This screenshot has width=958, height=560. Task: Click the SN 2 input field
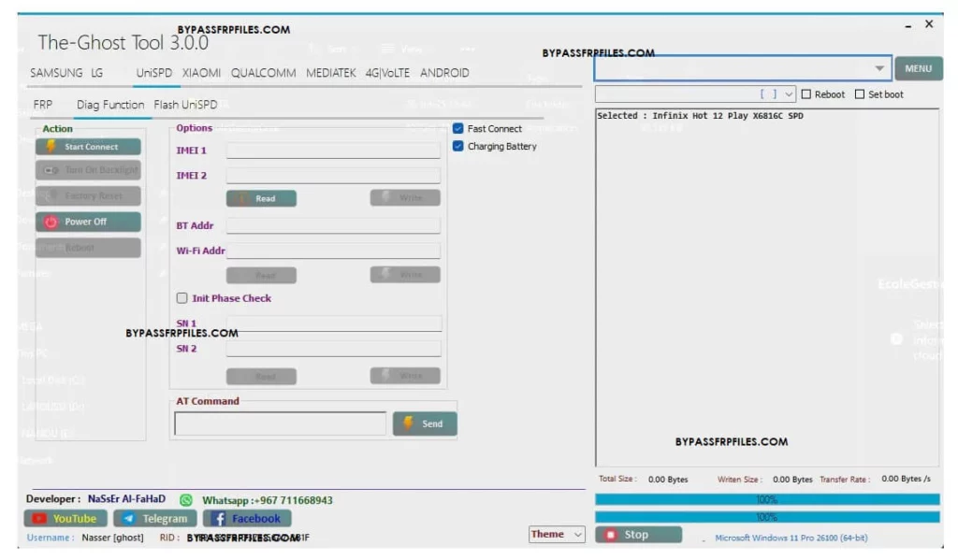click(334, 349)
